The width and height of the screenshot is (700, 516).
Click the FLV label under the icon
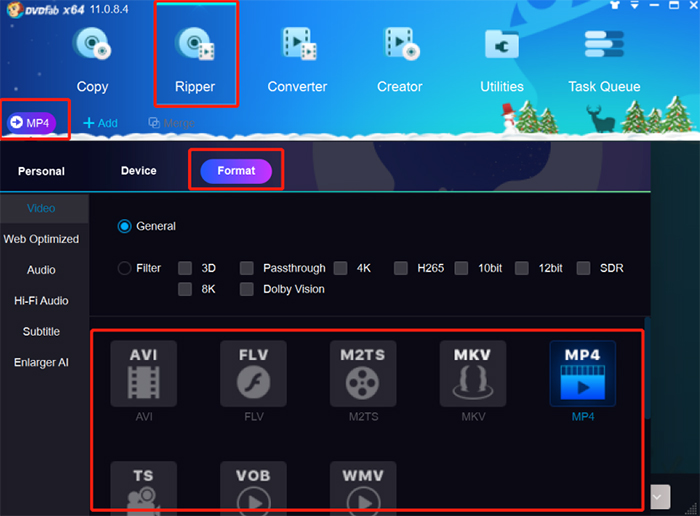coord(254,417)
